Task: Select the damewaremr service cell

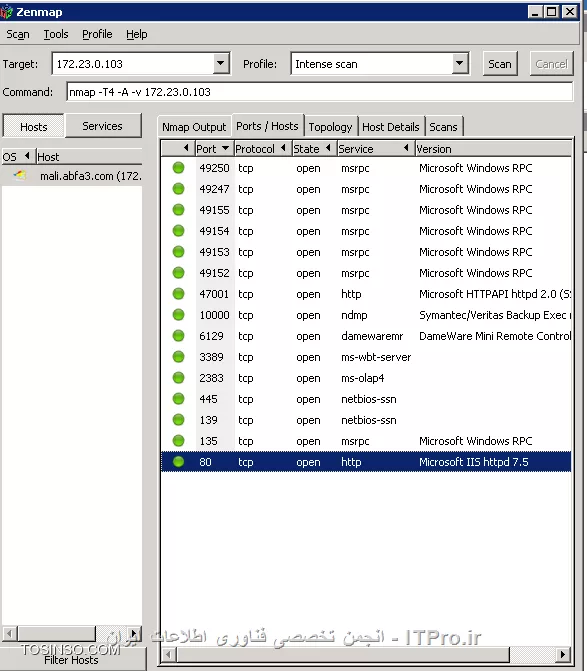Action: 372,336
